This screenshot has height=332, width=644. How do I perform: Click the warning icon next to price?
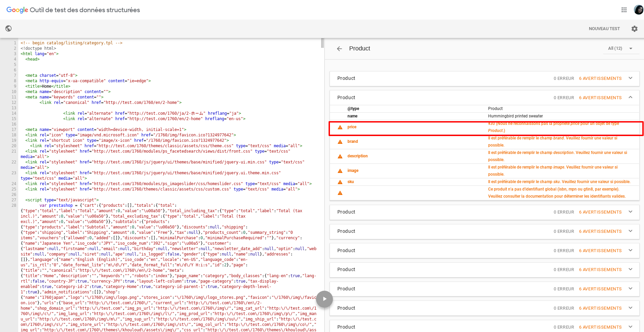[340, 128]
